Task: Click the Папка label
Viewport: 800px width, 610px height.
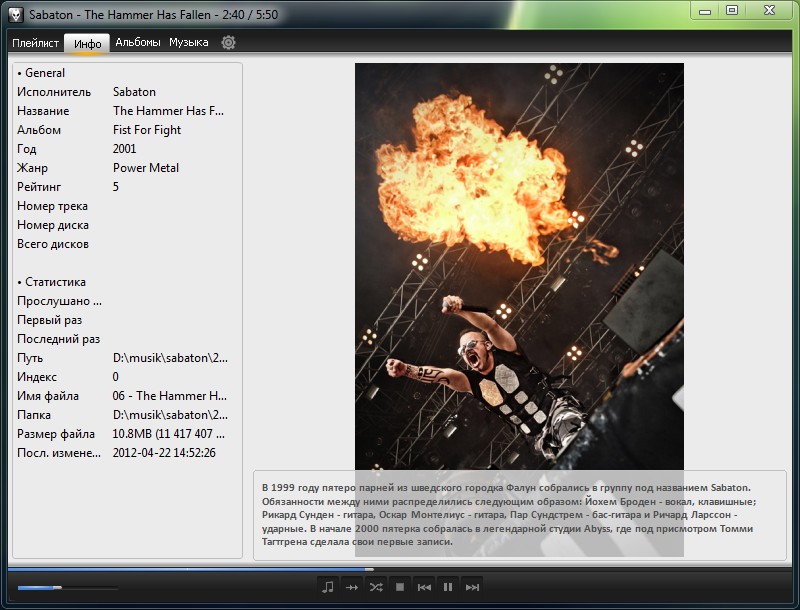Action: coord(34,415)
